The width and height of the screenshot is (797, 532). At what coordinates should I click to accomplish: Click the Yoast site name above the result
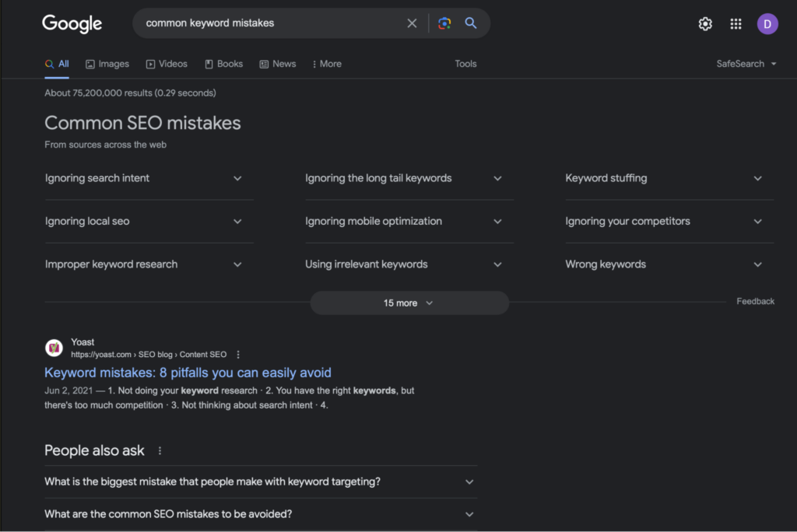(x=83, y=342)
